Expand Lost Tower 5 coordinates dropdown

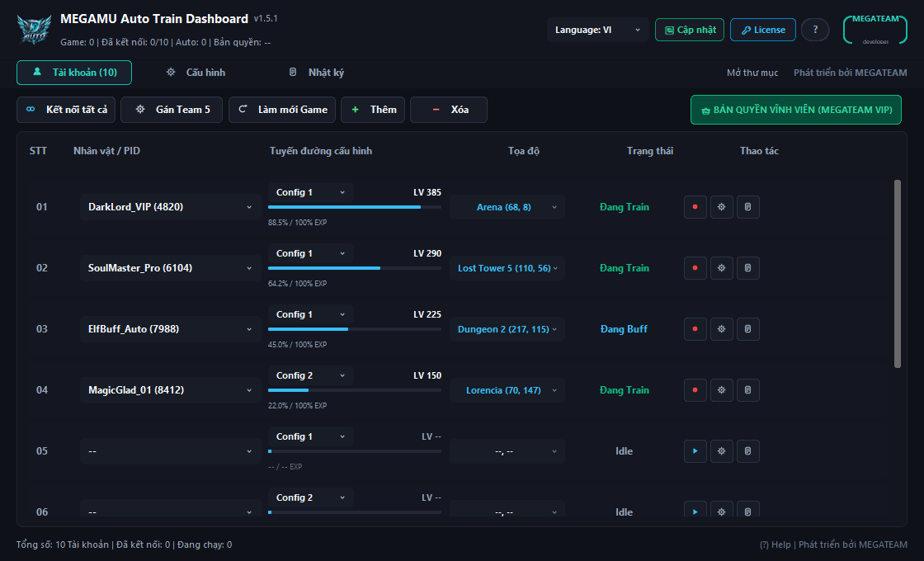pyautogui.click(x=507, y=268)
